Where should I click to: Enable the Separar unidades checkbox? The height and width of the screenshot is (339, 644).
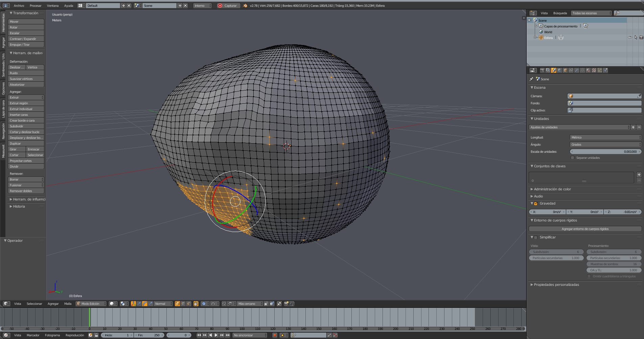point(572,158)
